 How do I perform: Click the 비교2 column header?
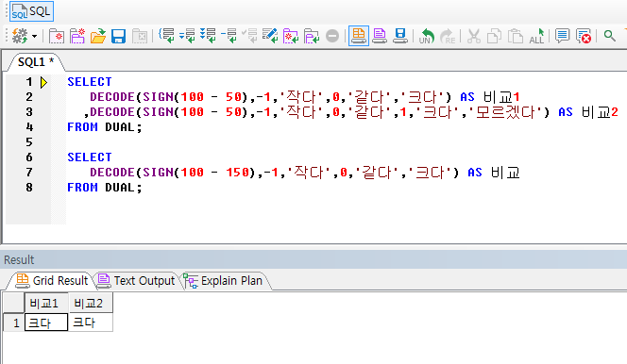[91, 303]
